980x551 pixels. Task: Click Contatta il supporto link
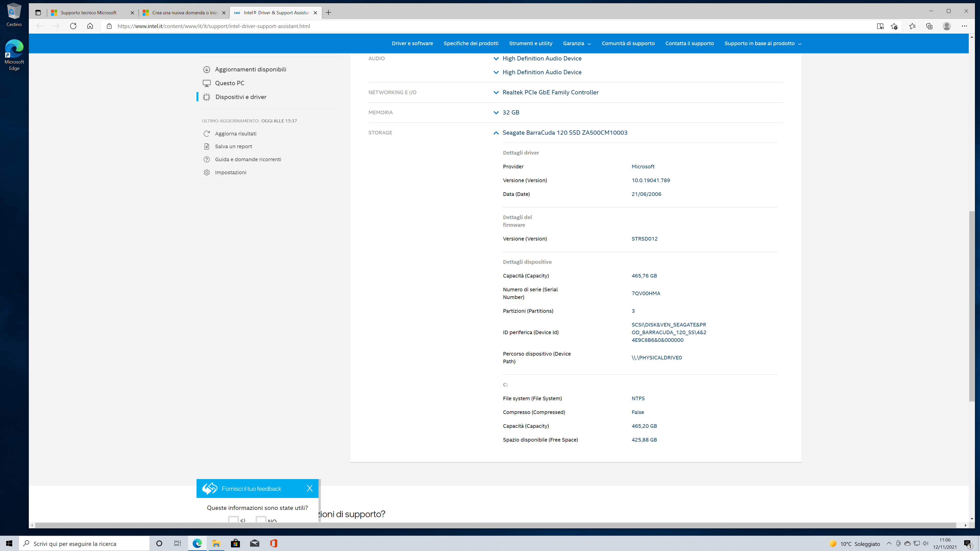point(689,43)
